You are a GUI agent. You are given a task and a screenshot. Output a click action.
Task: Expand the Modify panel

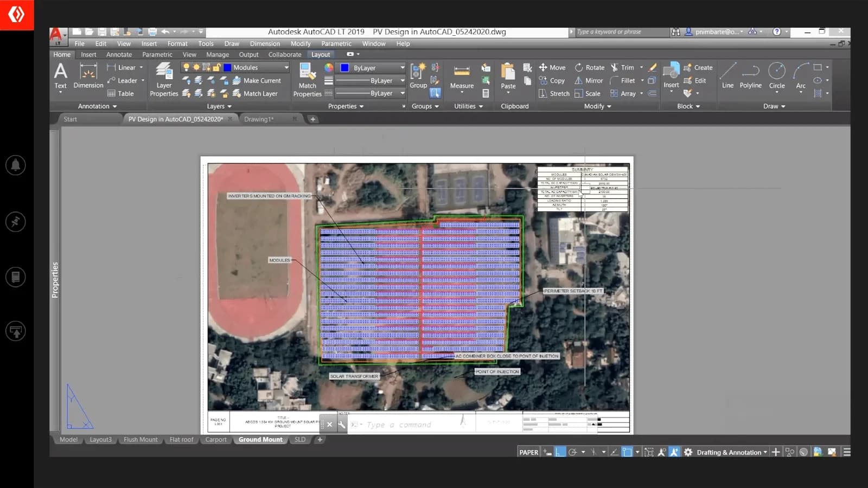coord(597,106)
